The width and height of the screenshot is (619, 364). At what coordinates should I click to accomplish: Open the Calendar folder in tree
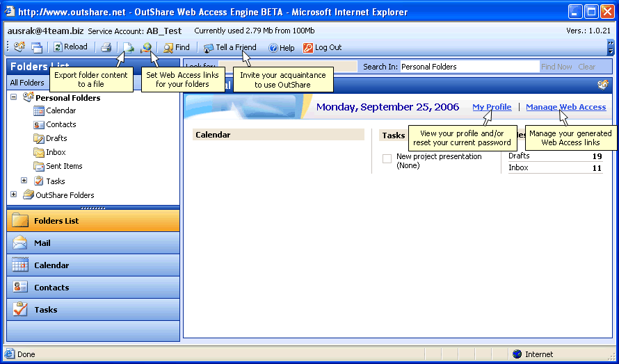pyautogui.click(x=61, y=111)
